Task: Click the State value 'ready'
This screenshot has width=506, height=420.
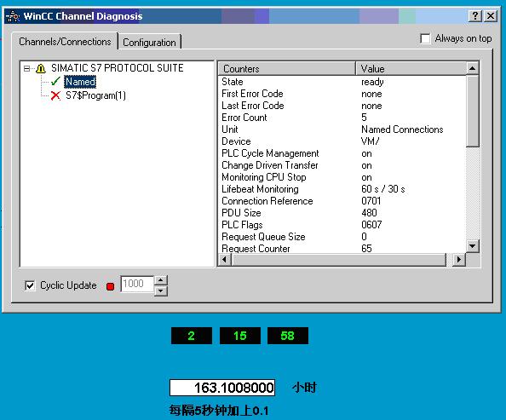Action: 372,82
